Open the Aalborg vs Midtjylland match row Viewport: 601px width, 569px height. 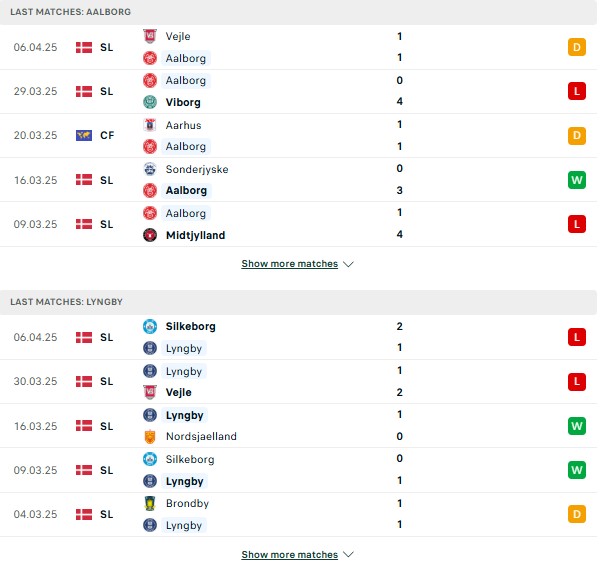click(298, 224)
